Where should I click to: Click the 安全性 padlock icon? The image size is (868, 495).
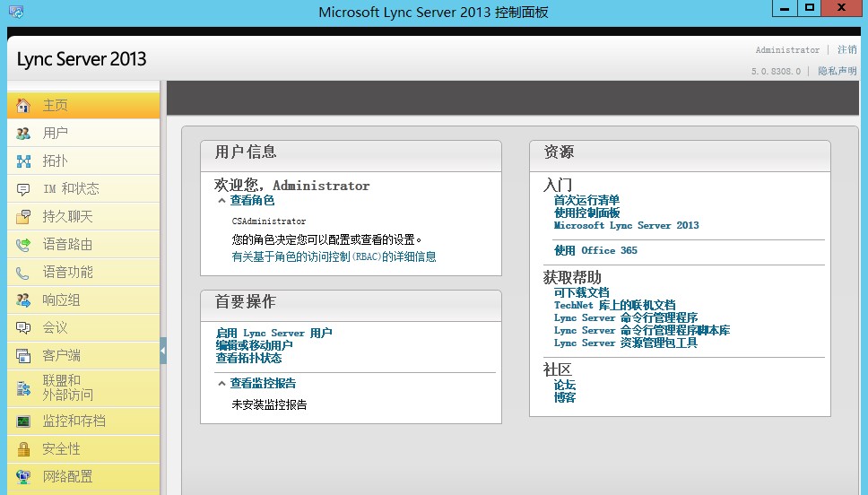23,449
